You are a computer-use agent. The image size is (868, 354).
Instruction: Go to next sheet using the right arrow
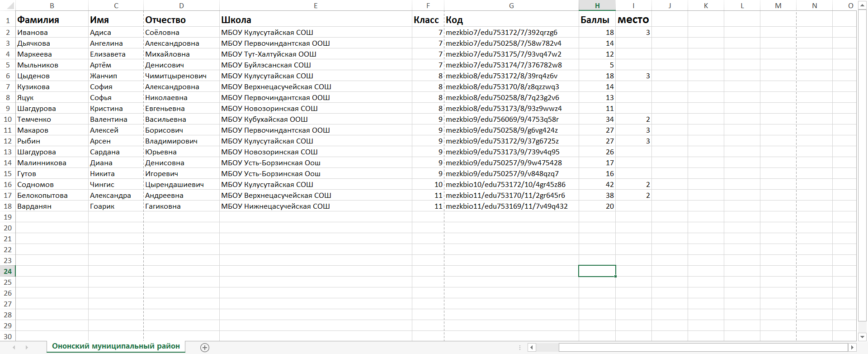point(27,347)
